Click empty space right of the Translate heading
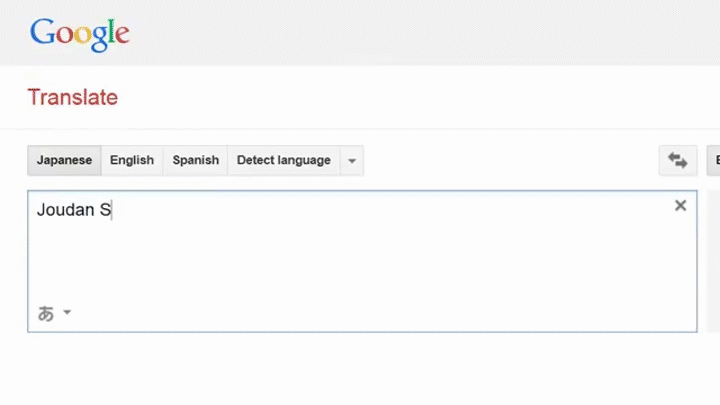Screen dimensions: 720x405 [x=400, y=97]
